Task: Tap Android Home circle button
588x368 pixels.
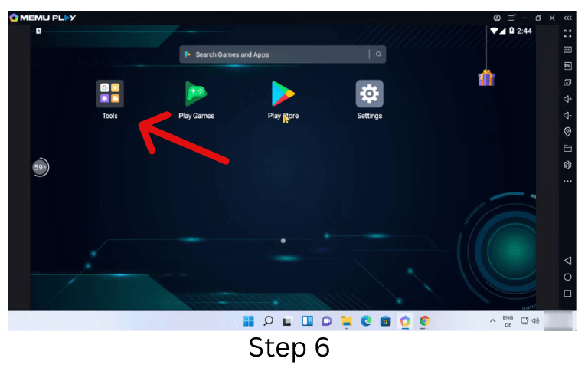Action: click(568, 277)
